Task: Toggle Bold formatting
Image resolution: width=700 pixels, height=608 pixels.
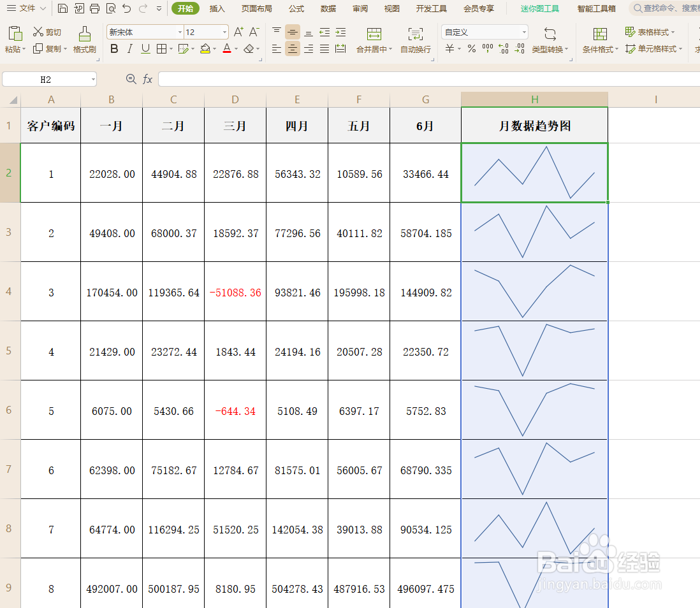Action: pos(114,48)
